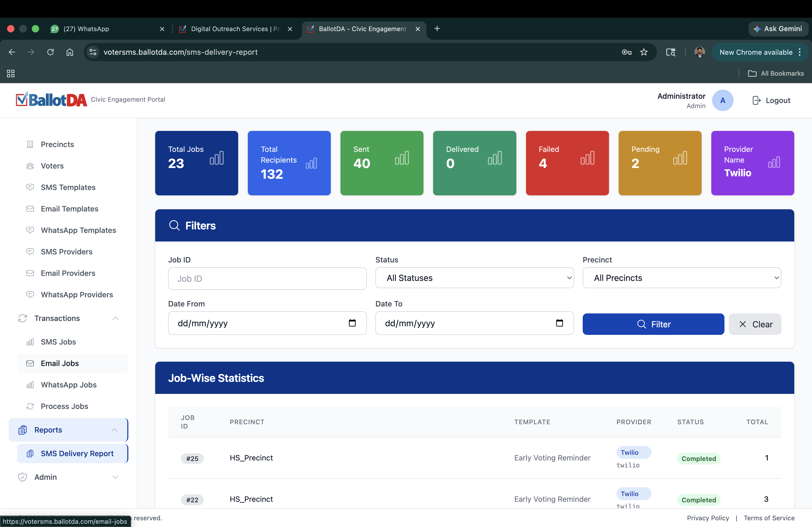
Task: Click the Admin shield icon
Action: click(23, 477)
